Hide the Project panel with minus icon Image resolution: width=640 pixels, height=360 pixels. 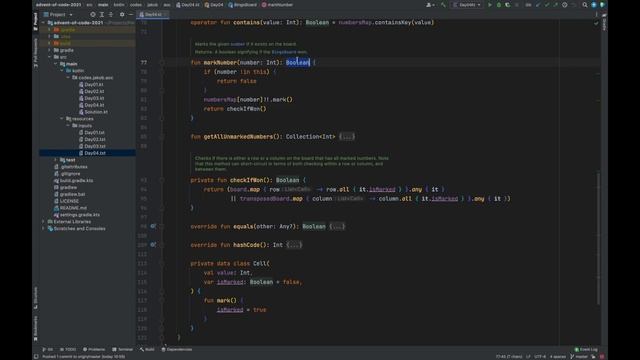point(131,14)
